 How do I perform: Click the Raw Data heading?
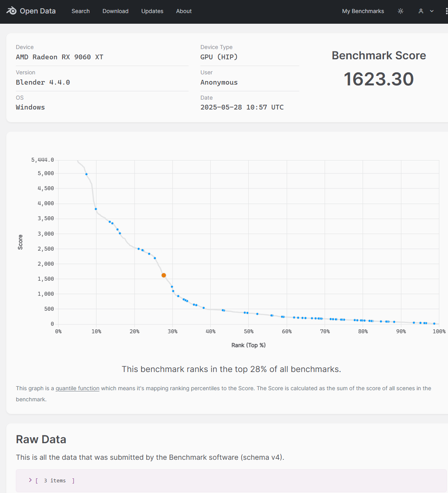point(41,439)
